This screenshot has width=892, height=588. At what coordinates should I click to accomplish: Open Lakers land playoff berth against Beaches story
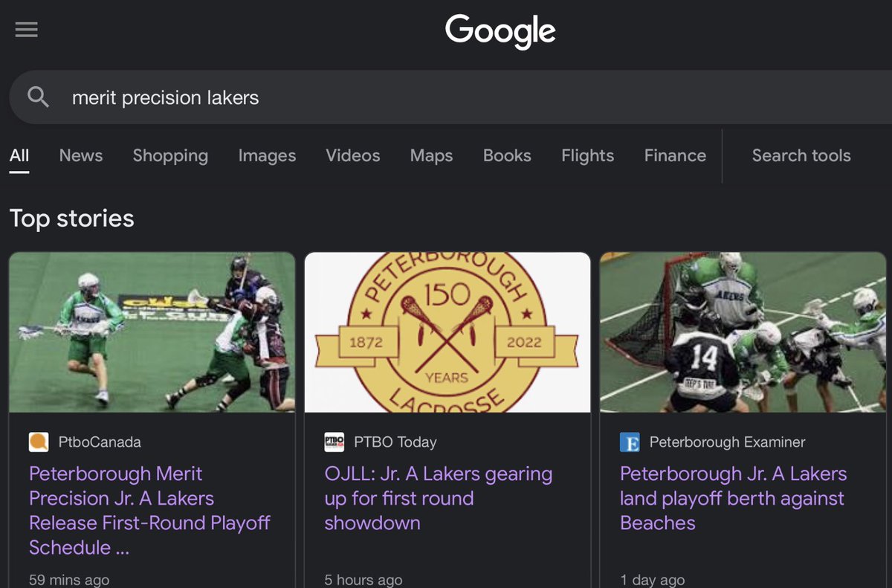point(733,498)
